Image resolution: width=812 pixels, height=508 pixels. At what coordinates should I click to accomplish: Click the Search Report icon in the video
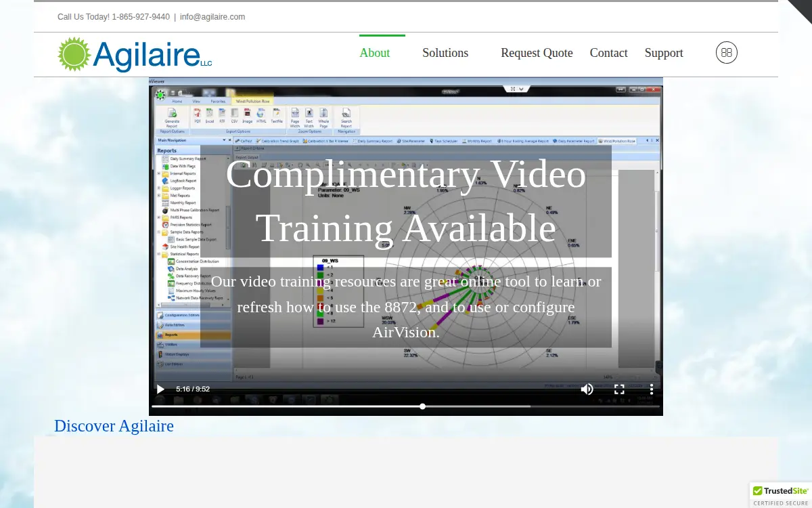[346, 117]
